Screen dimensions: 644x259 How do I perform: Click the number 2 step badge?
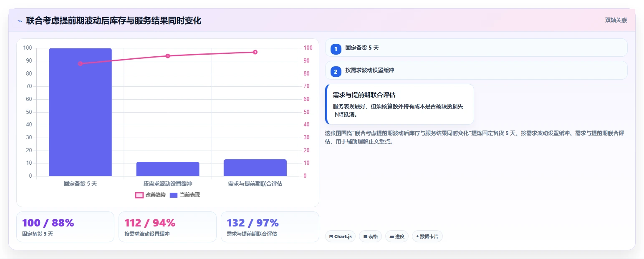pyautogui.click(x=336, y=71)
